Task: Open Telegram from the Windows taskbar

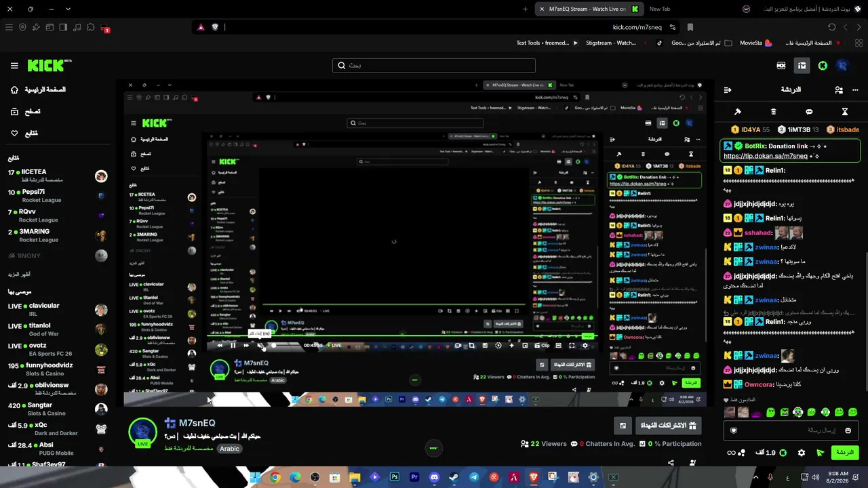Action: 474,477
